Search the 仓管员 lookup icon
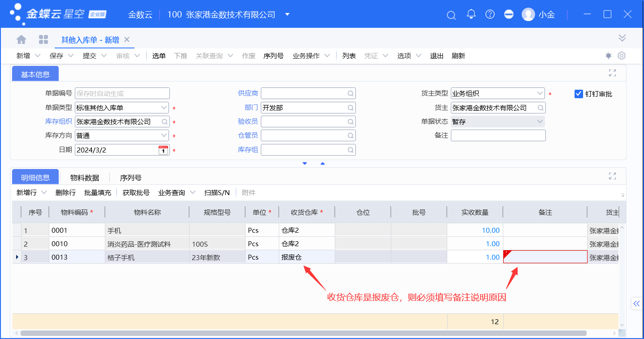The image size is (644, 339). point(350,135)
